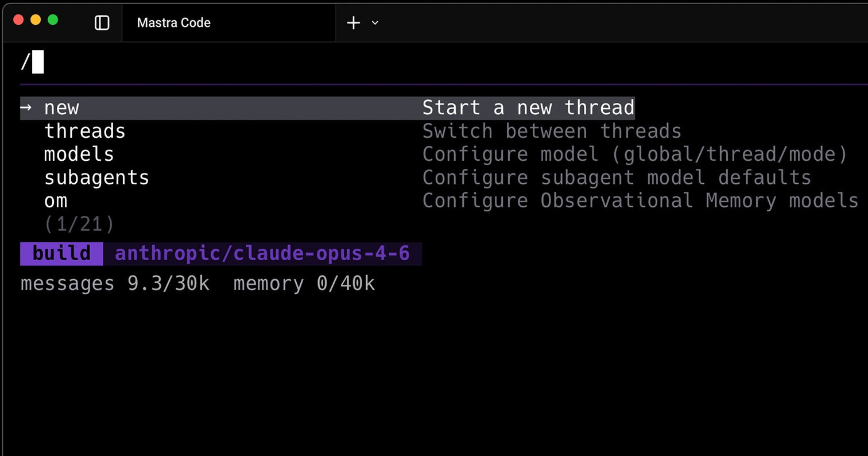
Task: Click the "Start a new thread" description text
Action: click(528, 107)
